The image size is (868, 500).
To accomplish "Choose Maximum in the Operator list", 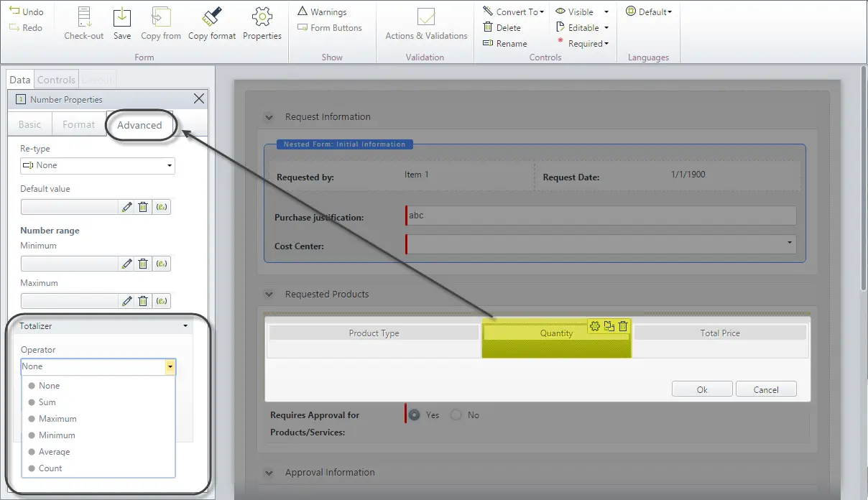I will [x=57, y=419].
